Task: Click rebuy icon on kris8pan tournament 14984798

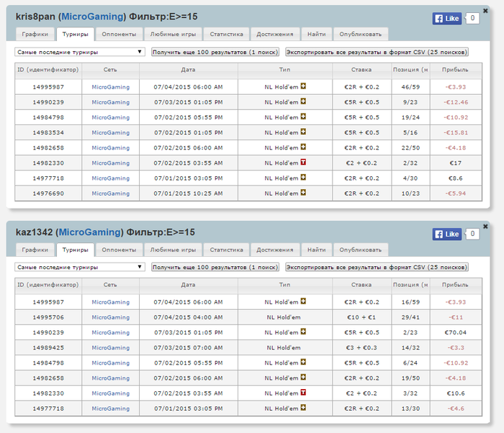Action: click(303, 117)
